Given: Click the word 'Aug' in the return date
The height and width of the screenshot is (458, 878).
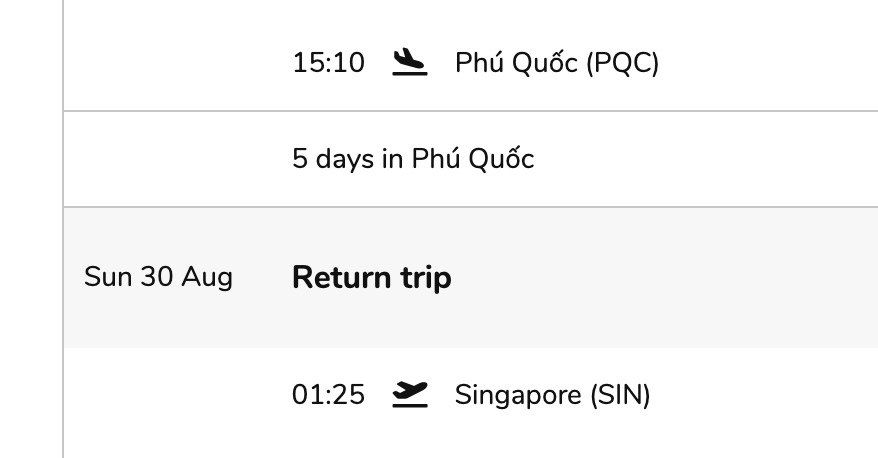Looking at the screenshot, I should point(207,277).
